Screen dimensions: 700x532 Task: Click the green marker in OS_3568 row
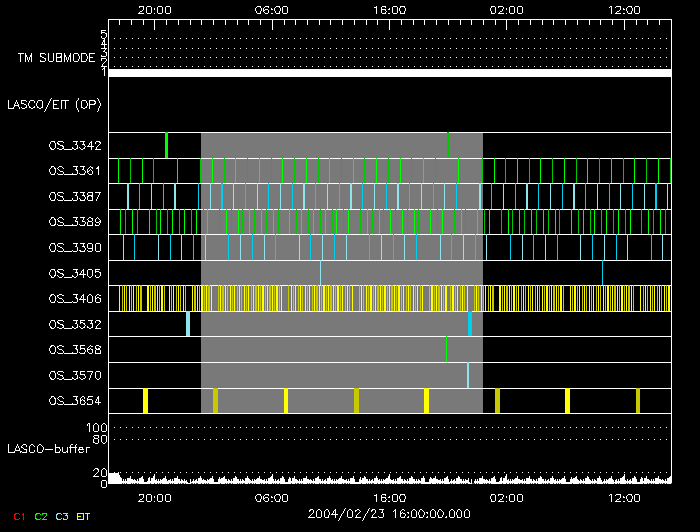446,349
